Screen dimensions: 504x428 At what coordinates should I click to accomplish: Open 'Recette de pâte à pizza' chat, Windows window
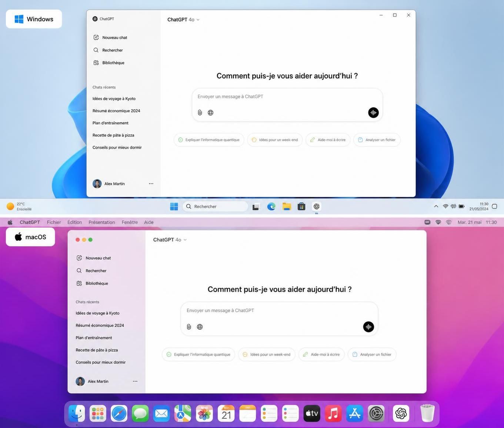pos(113,136)
